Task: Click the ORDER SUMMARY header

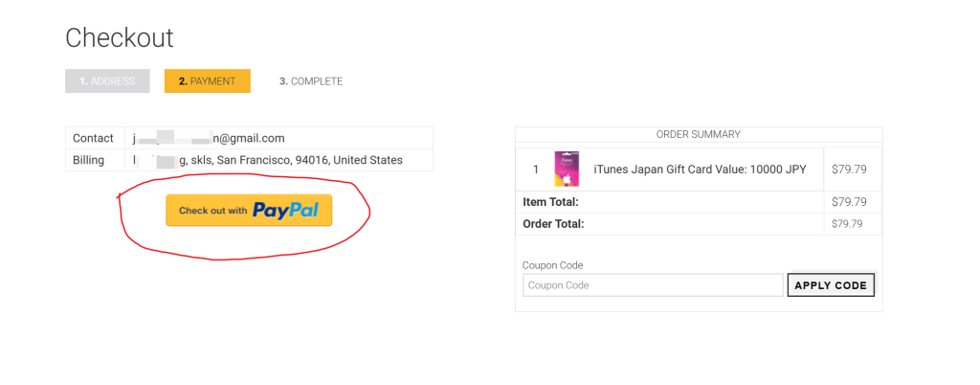Action: [x=698, y=134]
